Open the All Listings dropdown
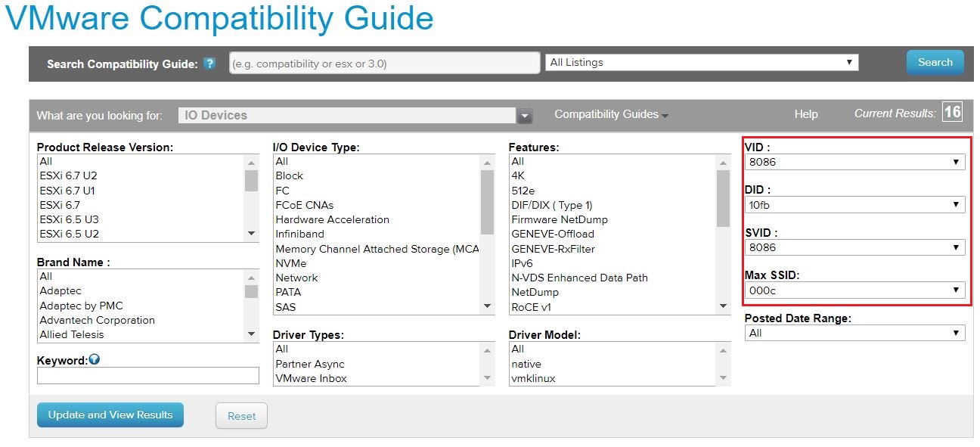This screenshot has height=447, width=980. [x=702, y=62]
